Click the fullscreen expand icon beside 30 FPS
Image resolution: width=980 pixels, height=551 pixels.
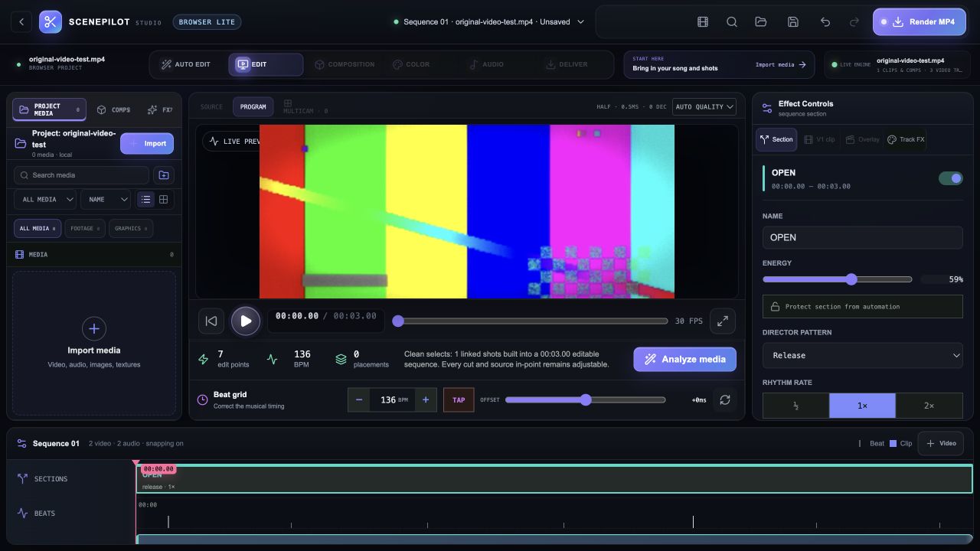click(x=723, y=321)
